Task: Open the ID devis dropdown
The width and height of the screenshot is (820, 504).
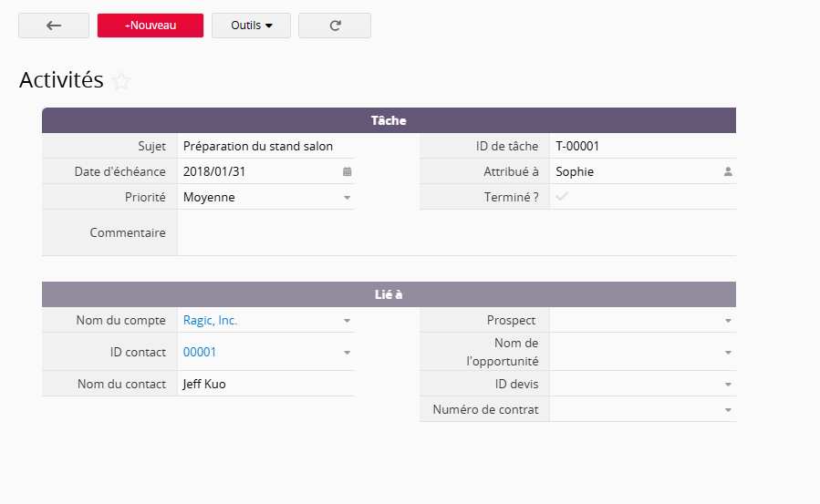Action: [x=728, y=385]
